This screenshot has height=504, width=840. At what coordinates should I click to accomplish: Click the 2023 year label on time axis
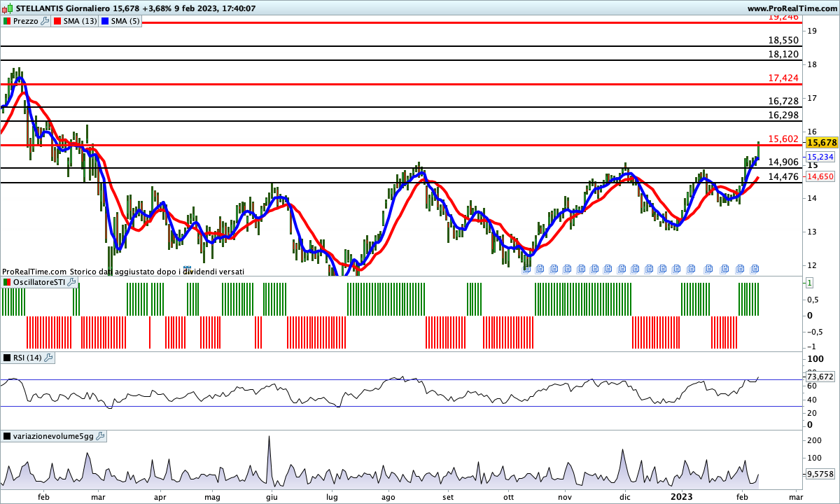point(681,496)
